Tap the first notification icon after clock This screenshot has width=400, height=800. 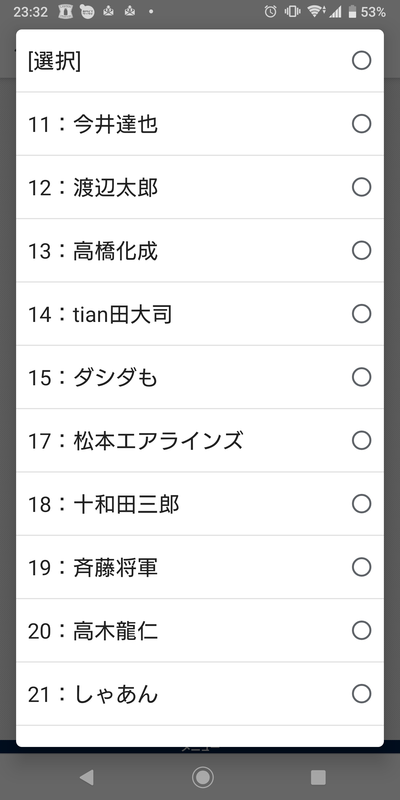pos(65,12)
